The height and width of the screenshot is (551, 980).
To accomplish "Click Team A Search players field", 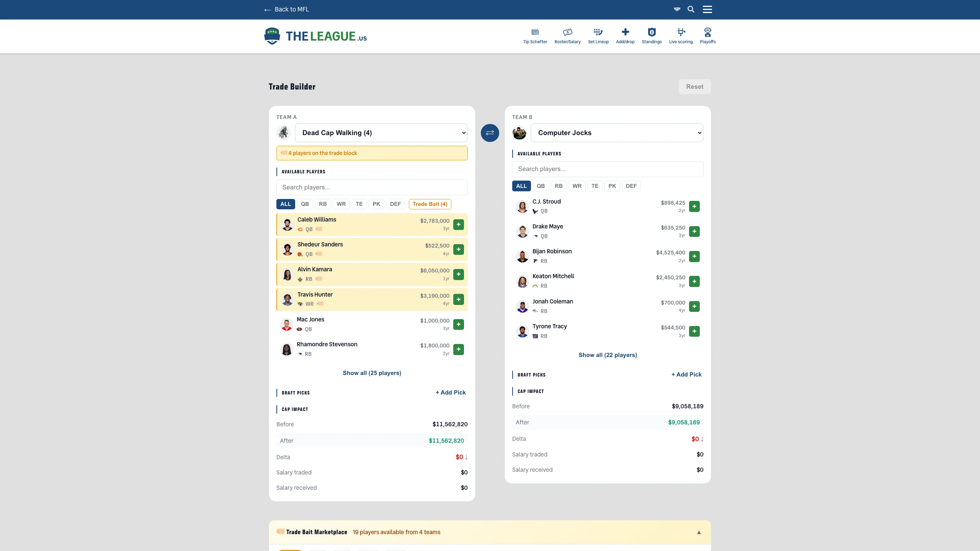I will coord(372,187).
